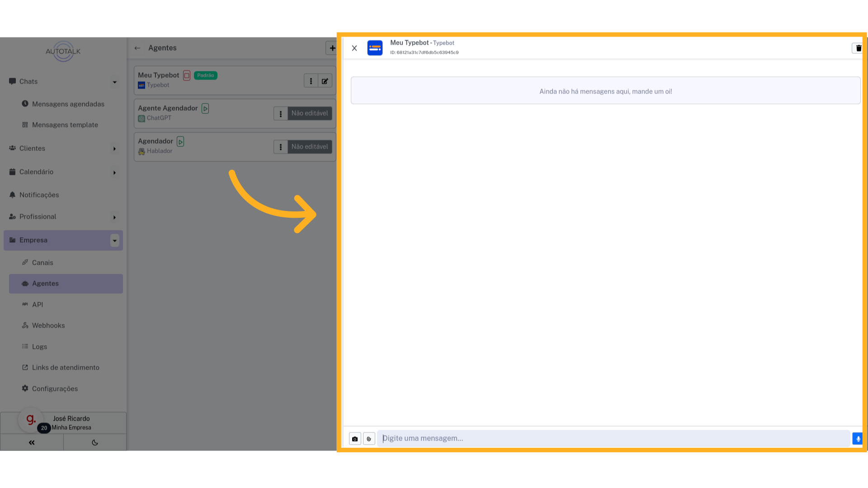Delete conversation with the trash icon
This screenshot has height=488, width=868.
pos(858,48)
